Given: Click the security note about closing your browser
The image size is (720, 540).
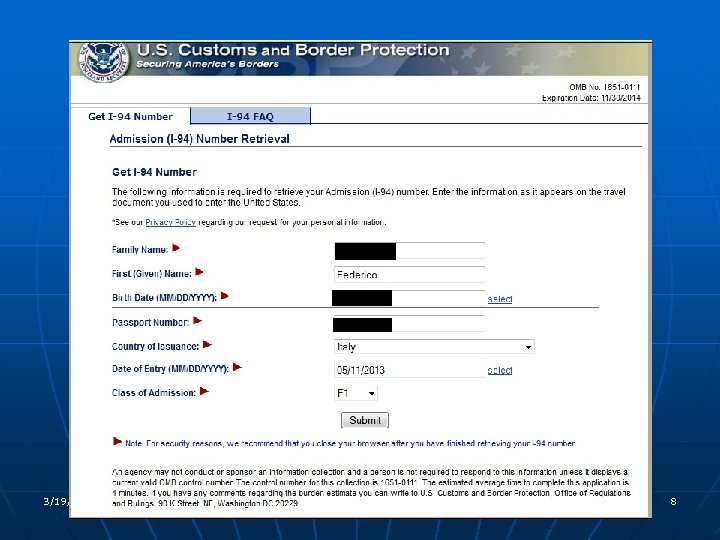Looking at the screenshot, I should (350, 444).
